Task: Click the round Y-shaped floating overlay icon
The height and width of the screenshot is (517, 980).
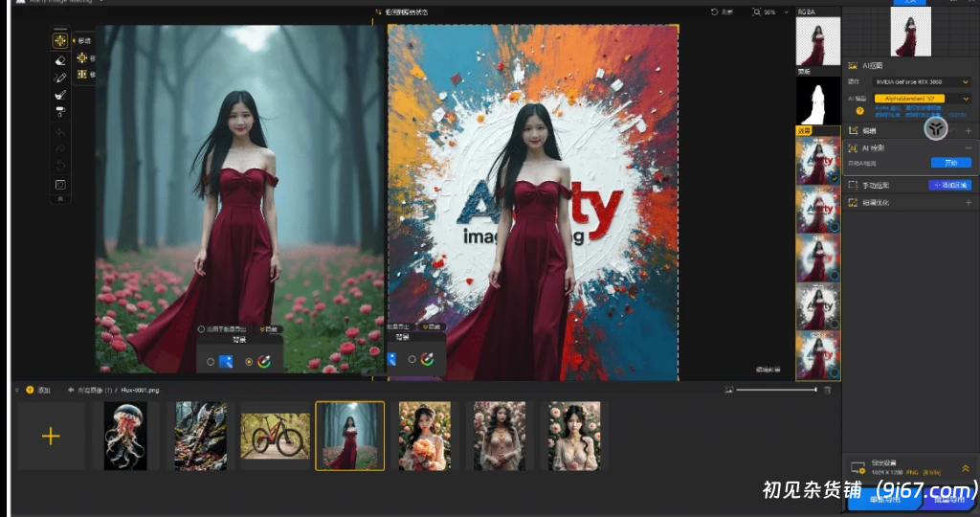Action: (936, 129)
